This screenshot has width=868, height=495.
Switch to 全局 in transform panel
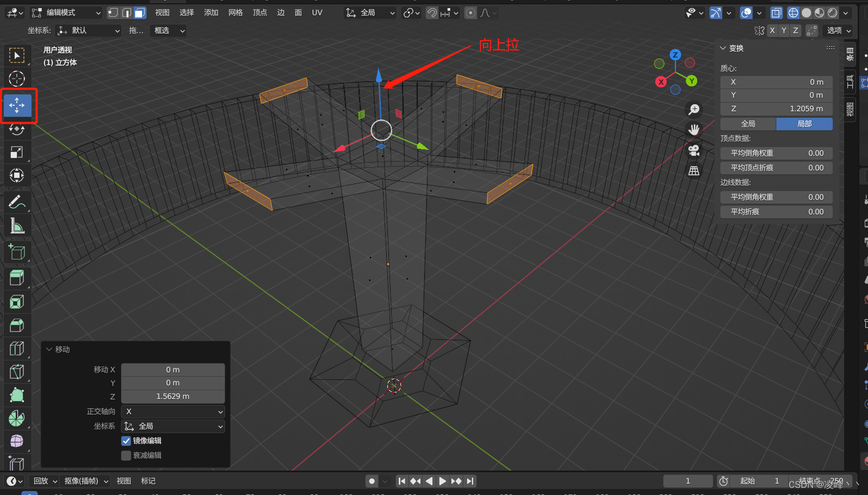[748, 124]
